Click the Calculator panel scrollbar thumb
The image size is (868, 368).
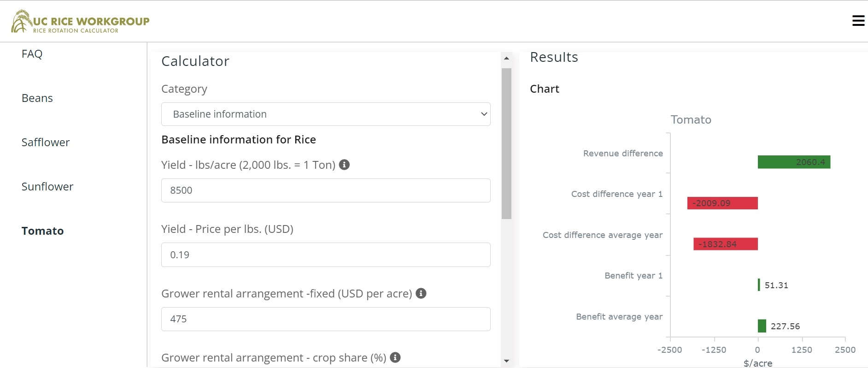point(506,143)
